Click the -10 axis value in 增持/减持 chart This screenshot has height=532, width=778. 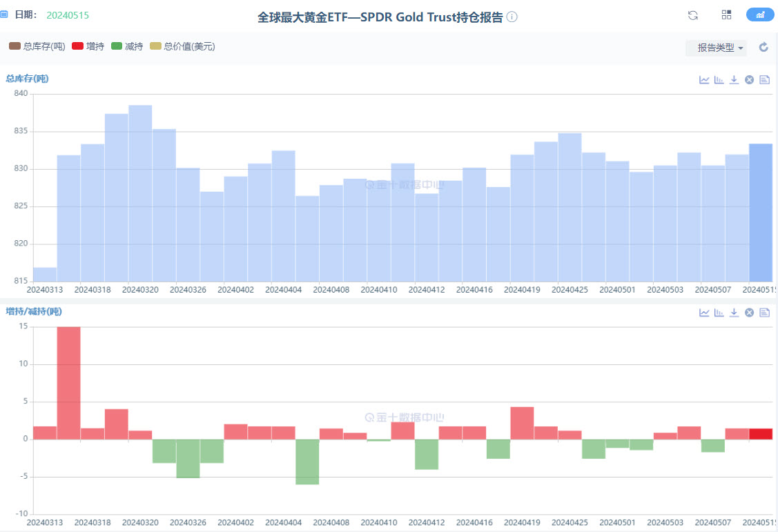(21, 513)
